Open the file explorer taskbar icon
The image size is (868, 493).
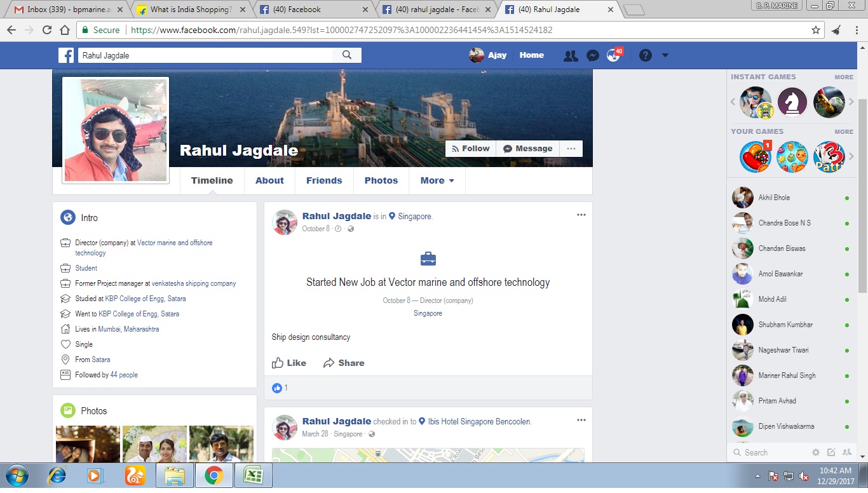coord(174,475)
